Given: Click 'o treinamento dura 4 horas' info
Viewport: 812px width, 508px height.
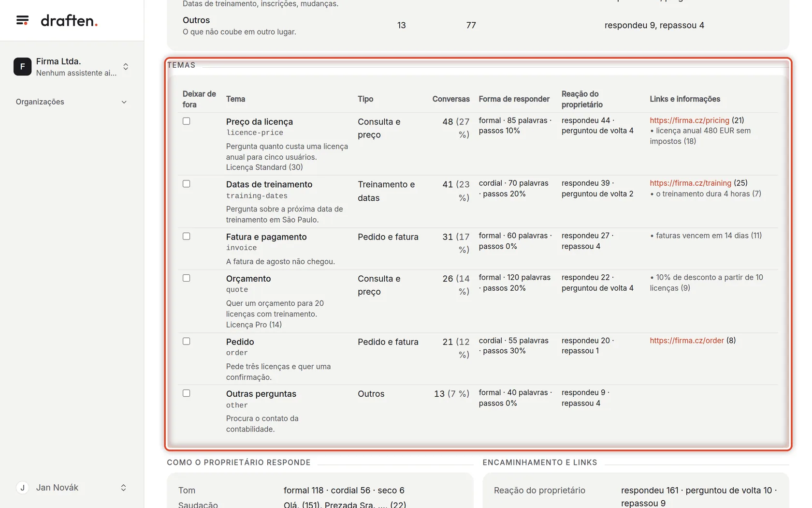Looking at the screenshot, I should [x=705, y=194].
